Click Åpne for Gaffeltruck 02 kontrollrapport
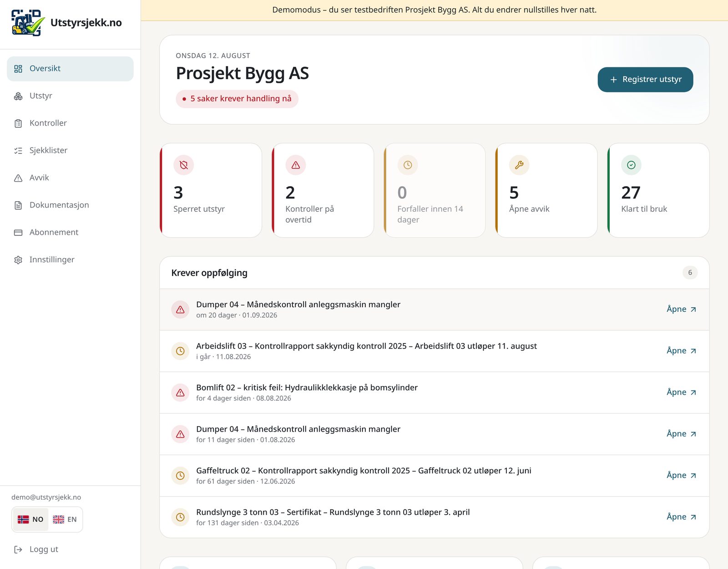 coord(681,475)
